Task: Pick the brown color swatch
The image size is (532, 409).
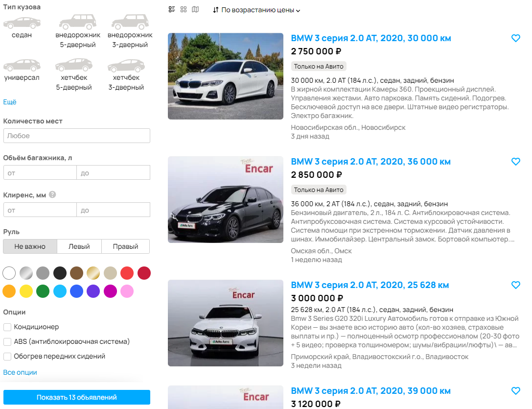Action: pyautogui.click(x=77, y=273)
